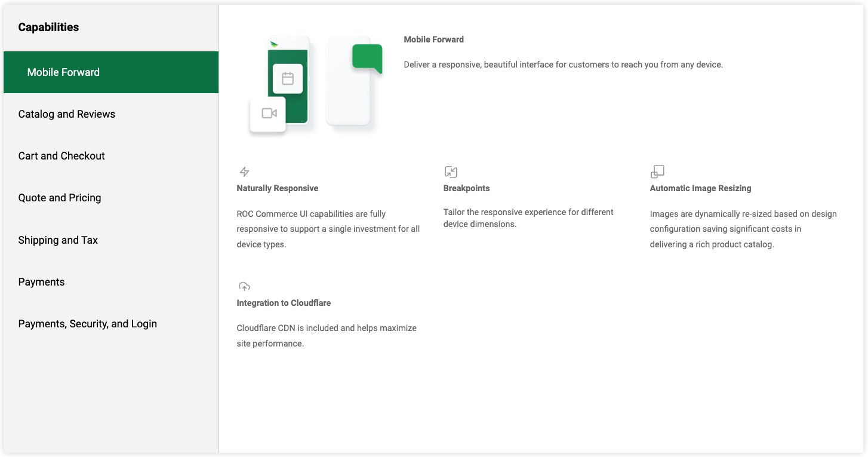Click the calendar icon on phone illustration
The height and width of the screenshot is (457, 868).
pos(288,78)
